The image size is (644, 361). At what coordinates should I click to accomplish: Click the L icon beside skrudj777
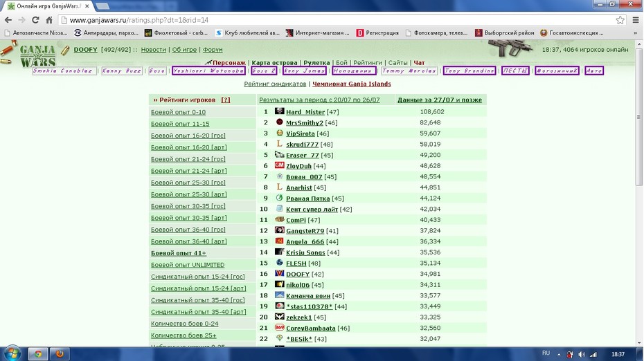click(x=279, y=144)
